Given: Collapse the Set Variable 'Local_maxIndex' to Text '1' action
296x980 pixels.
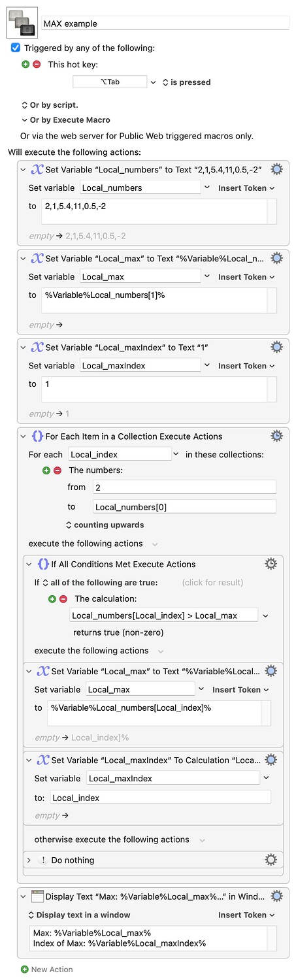Looking at the screenshot, I should pyautogui.click(x=25, y=348).
